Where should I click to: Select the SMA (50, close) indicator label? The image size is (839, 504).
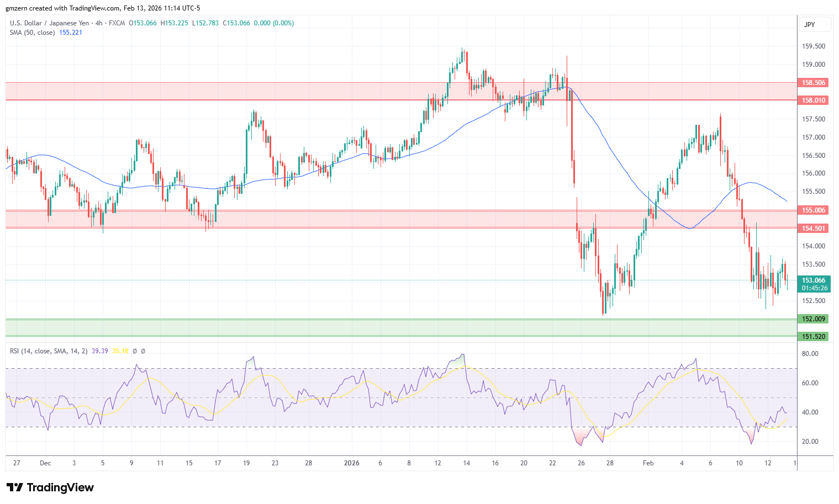(33, 33)
